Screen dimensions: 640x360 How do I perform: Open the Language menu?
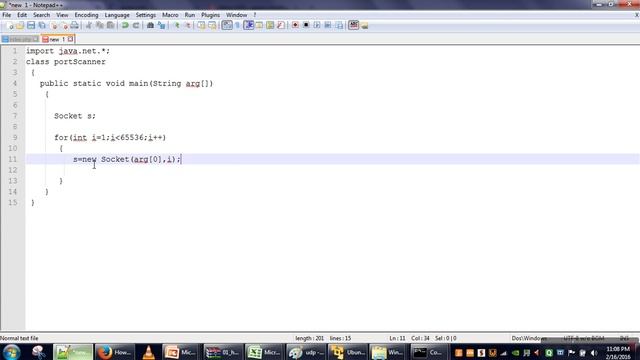[x=117, y=15]
